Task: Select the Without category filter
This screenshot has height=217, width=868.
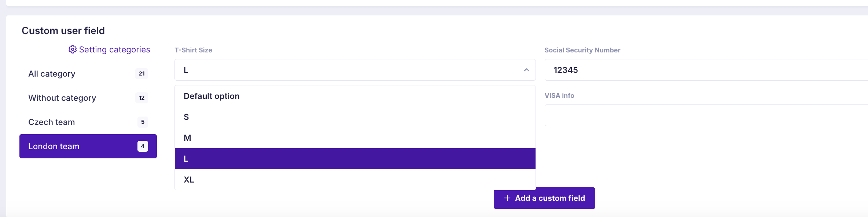Action: 88,98
